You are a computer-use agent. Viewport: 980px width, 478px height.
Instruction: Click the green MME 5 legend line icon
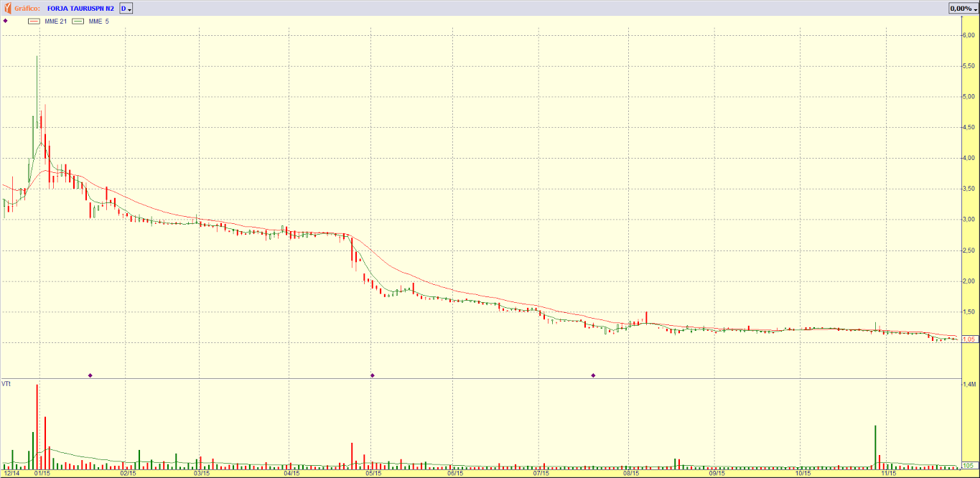(78, 22)
